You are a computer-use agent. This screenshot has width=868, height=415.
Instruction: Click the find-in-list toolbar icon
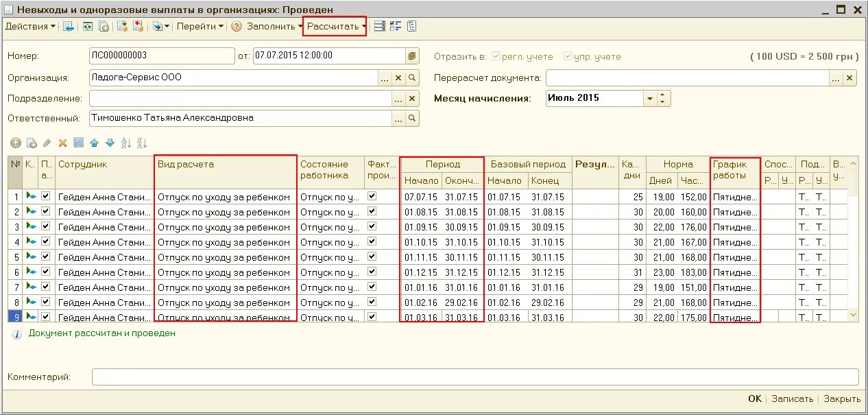68,27
